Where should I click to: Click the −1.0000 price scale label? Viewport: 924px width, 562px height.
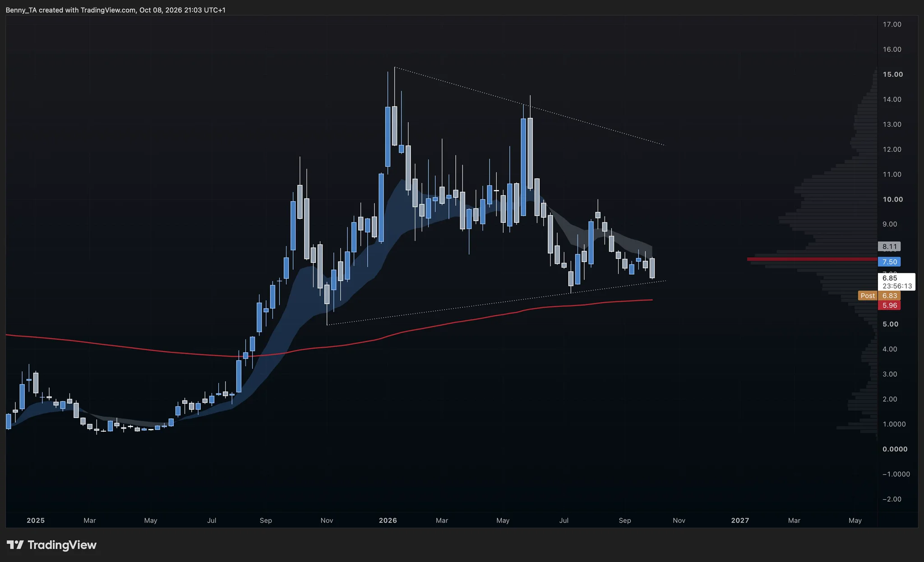(x=896, y=474)
